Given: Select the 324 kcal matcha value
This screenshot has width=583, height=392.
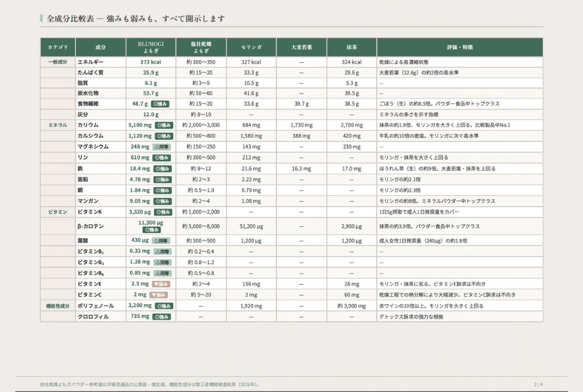Looking at the screenshot, I should click(351, 62).
